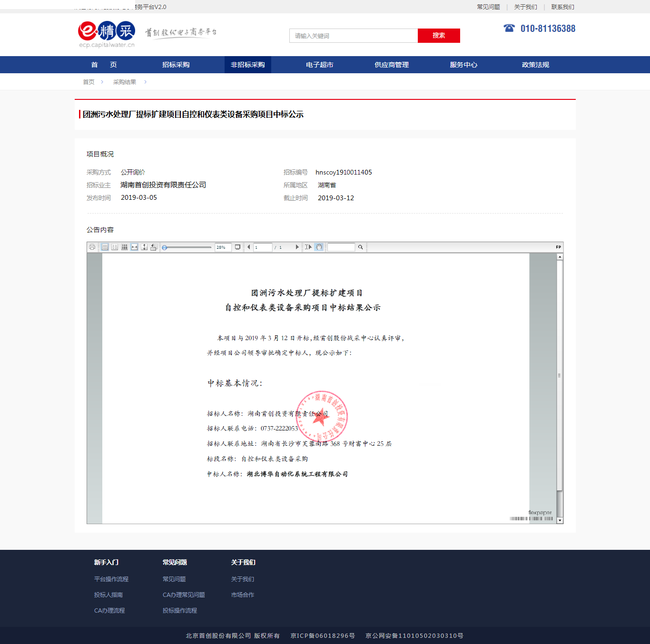
Task: Go to previous page arrow
Action: 248,247
